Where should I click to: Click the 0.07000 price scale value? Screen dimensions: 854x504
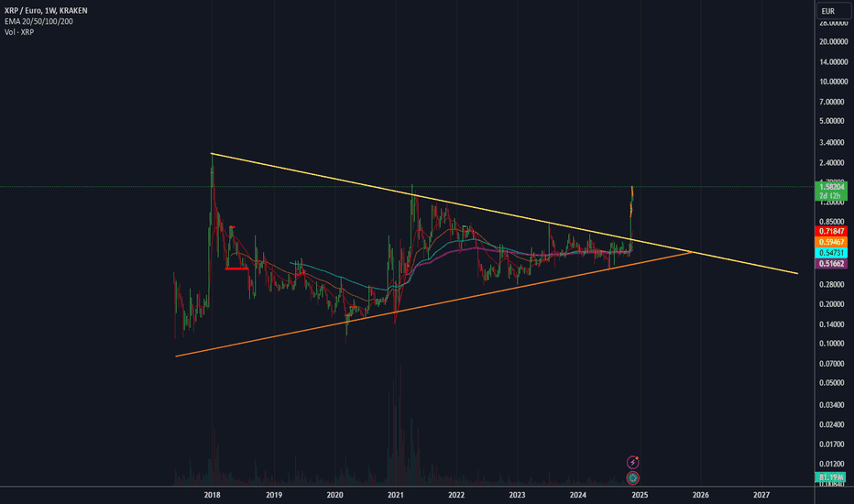click(x=833, y=364)
